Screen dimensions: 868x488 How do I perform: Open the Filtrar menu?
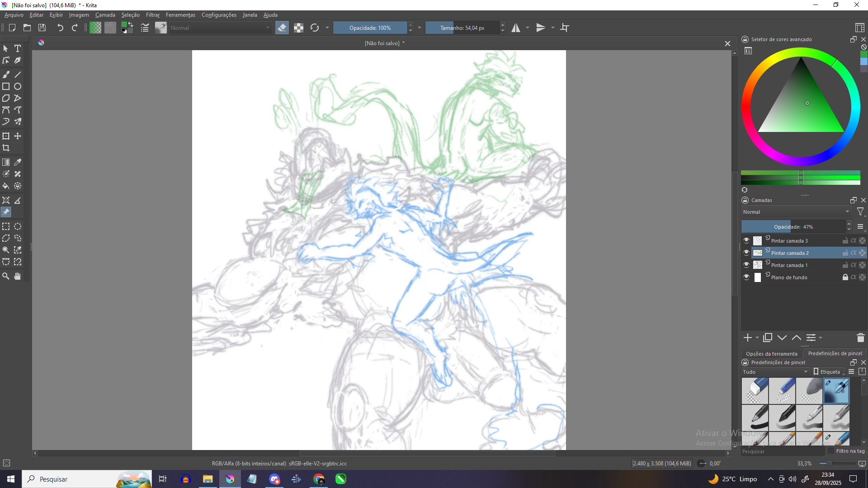(152, 15)
